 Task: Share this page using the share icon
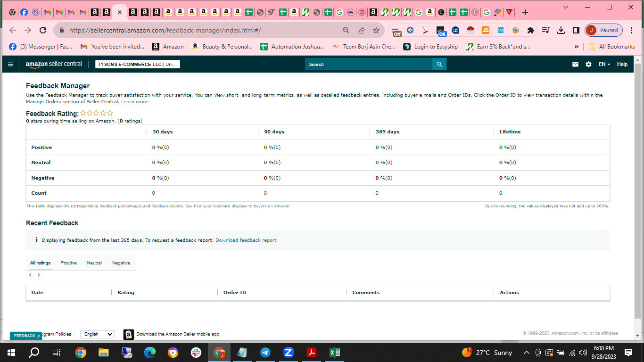pyautogui.click(x=361, y=30)
